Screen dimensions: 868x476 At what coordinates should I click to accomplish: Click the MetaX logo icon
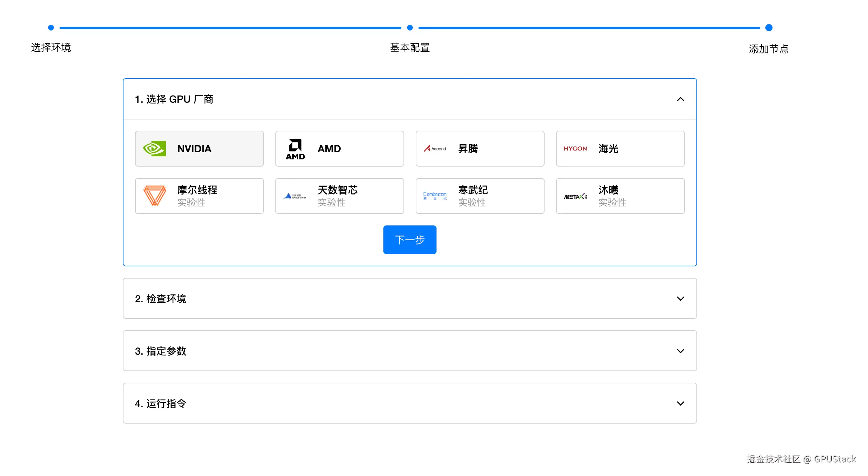tap(575, 196)
